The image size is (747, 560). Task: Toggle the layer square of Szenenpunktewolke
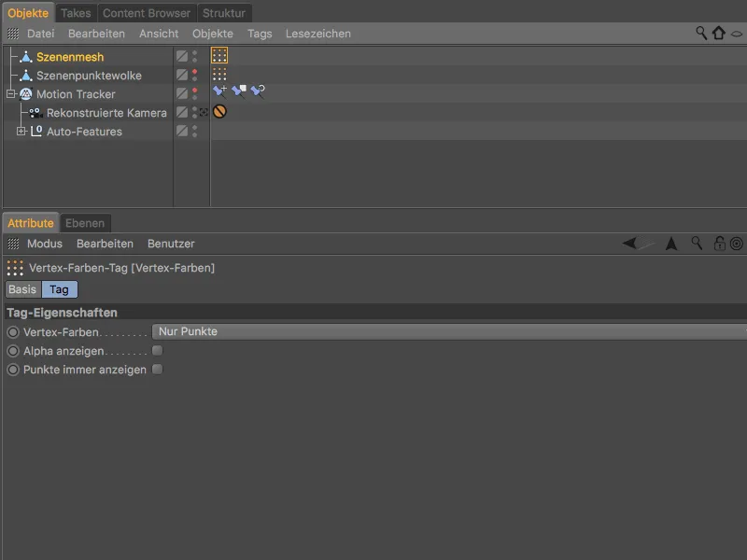[182, 75]
